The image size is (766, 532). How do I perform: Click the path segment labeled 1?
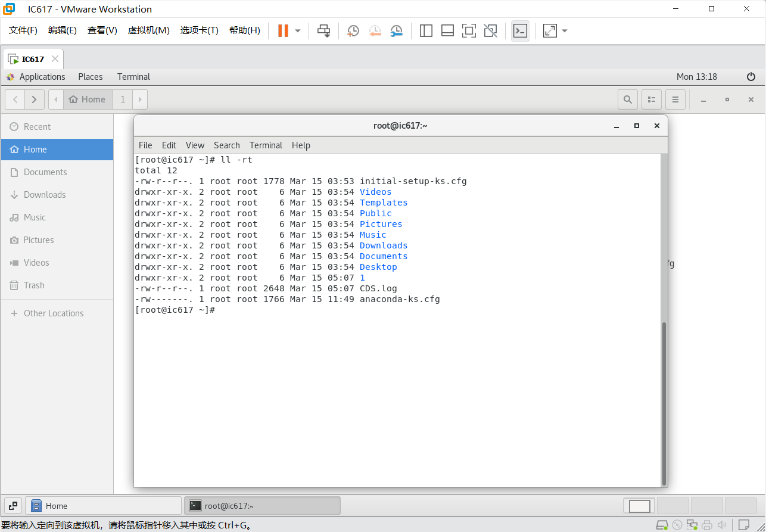[123, 99]
